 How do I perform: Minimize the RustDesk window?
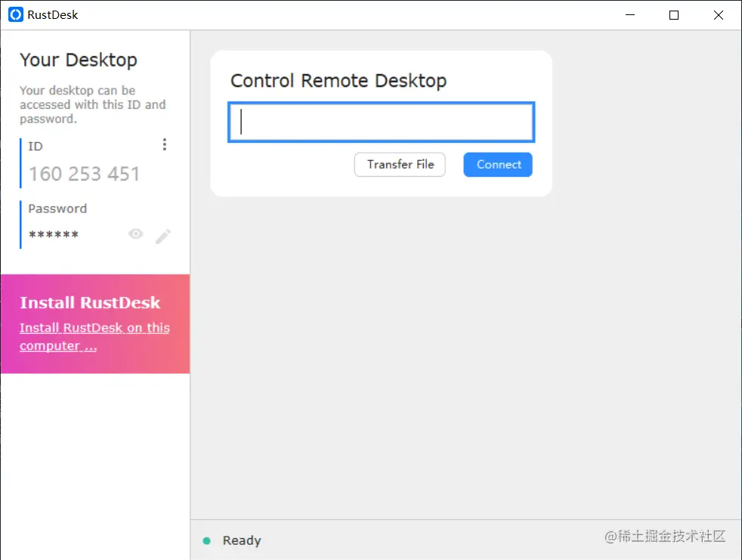(x=630, y=14)
